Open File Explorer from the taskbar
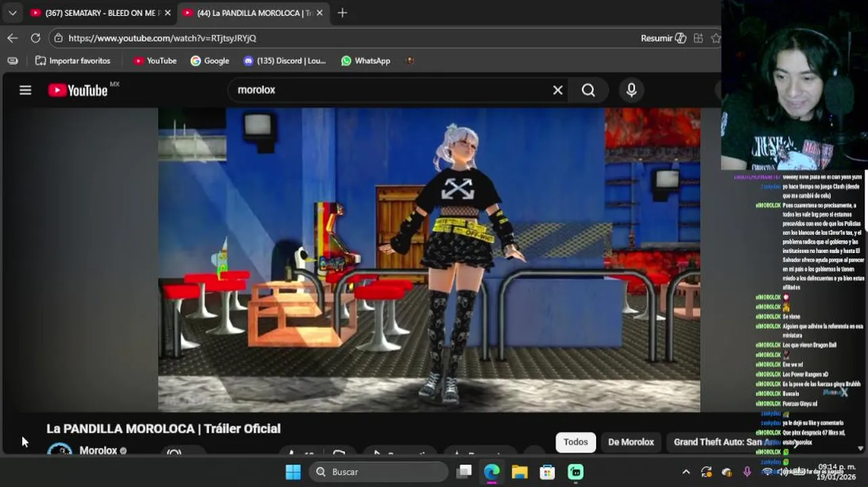 coord(519,472)
